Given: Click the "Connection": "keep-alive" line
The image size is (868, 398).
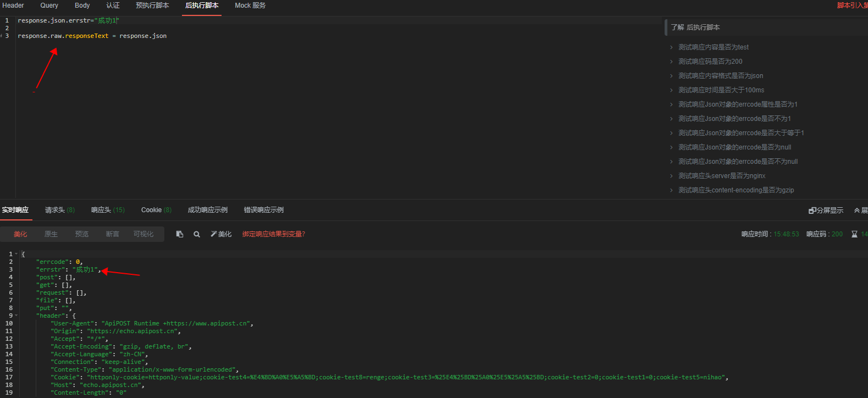Looking at the screenshot, I should click(99, 362).
